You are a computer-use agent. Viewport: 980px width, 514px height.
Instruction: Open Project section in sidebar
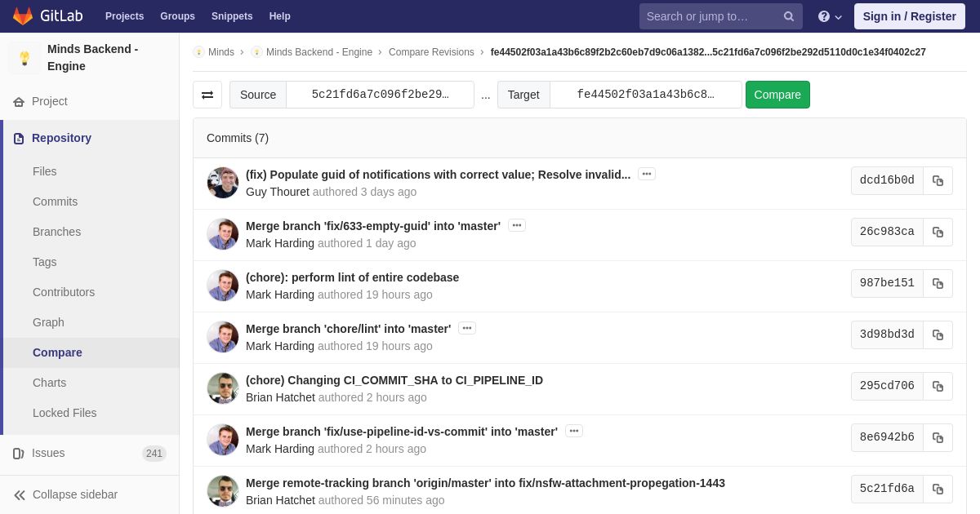[x=90, y=101]
